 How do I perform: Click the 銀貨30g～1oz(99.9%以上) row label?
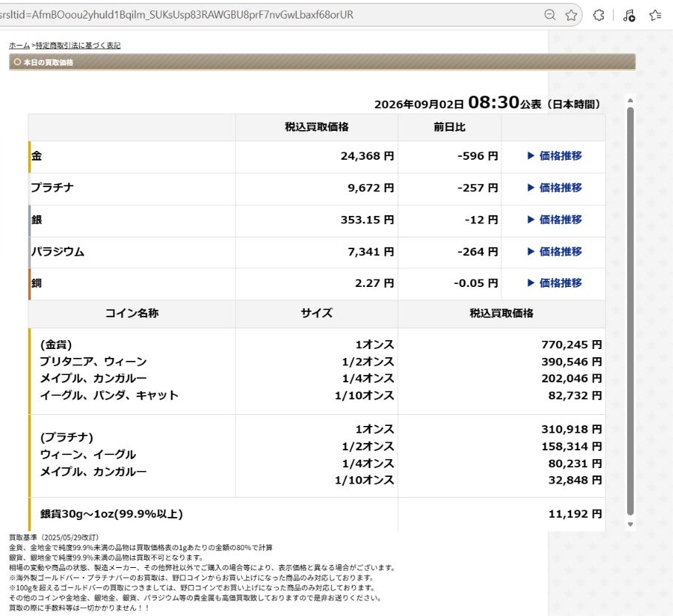(x=112, y=514)
